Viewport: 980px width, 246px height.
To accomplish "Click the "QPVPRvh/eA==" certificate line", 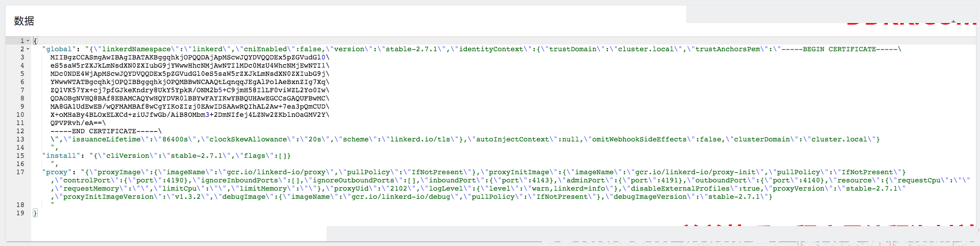I will pyautogui.click(x=78, y=123).
